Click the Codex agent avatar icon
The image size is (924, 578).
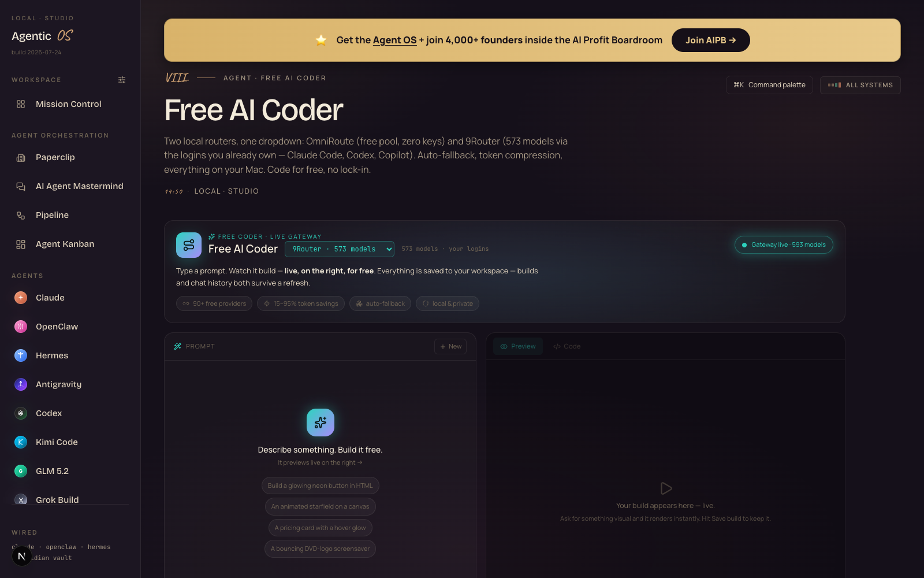point(21,413)
